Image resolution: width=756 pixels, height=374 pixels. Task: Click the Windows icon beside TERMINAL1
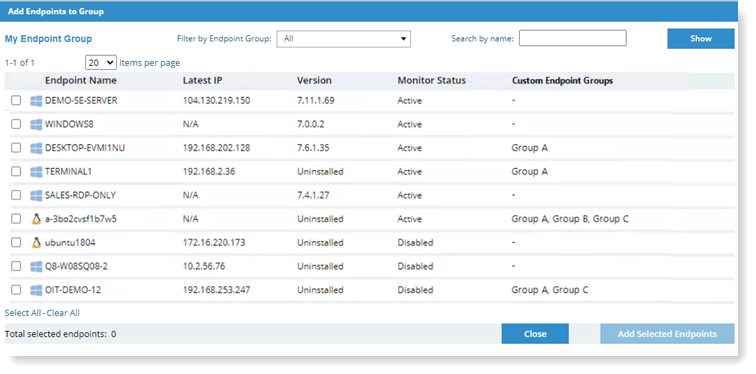[x=36, y=172]
